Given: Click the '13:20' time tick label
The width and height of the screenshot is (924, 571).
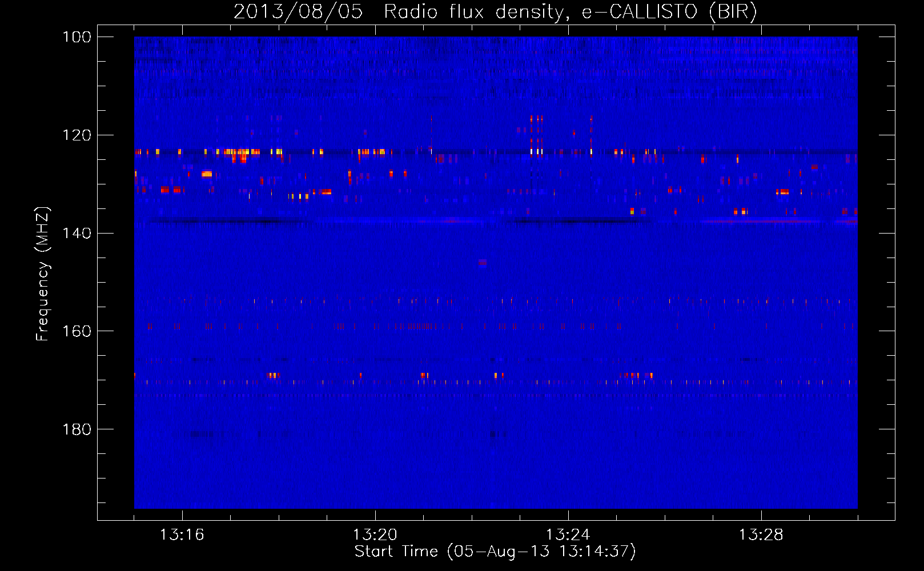Looking at the screenshot, I should [x=375, y=535].
